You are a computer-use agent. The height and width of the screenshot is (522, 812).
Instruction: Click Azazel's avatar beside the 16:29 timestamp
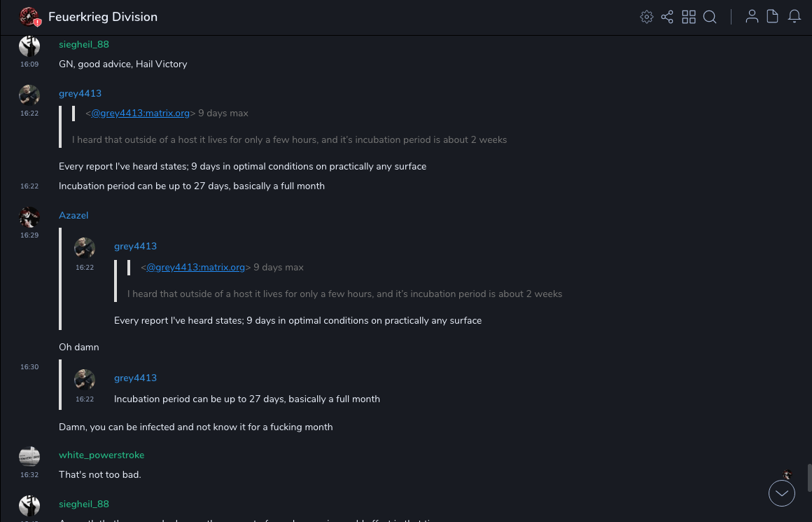tap(29, 217)
